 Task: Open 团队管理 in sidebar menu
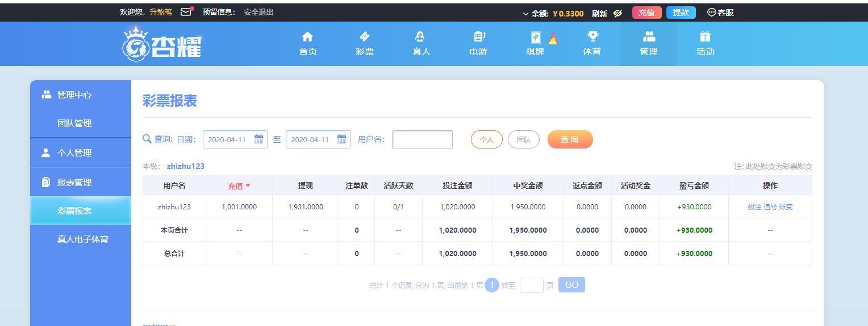pos(74,123)
